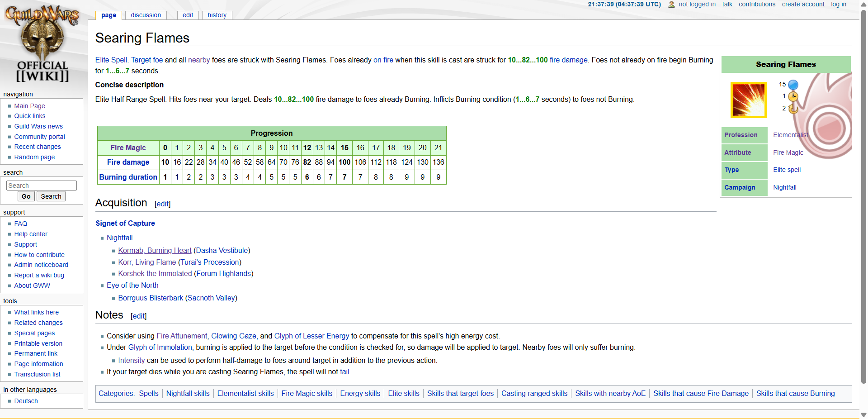The width and height of the screenshot is (868, 419).
Task: Open Signet of Capture link
Action: point(125,223)
